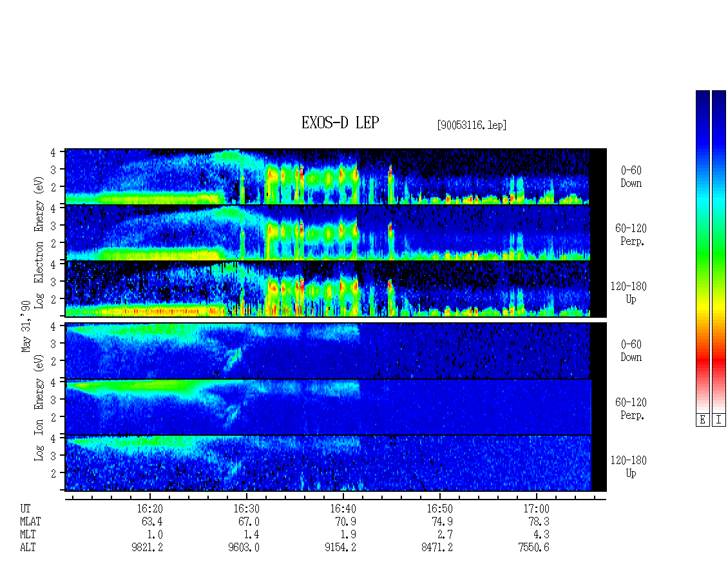Click MLT value 2.7
Viewport: 728px width, 564px height.
445,535
